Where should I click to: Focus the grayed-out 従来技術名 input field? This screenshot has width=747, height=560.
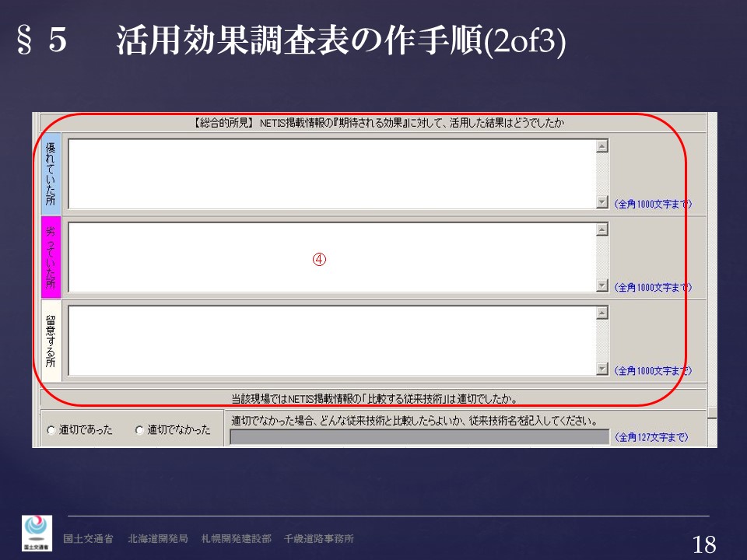click(x=419, y=437)
